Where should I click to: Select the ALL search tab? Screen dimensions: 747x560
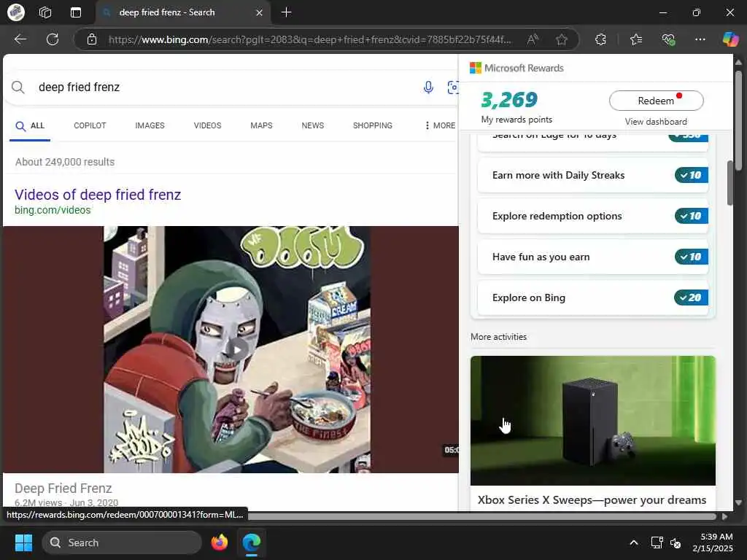tap(30, 125)
